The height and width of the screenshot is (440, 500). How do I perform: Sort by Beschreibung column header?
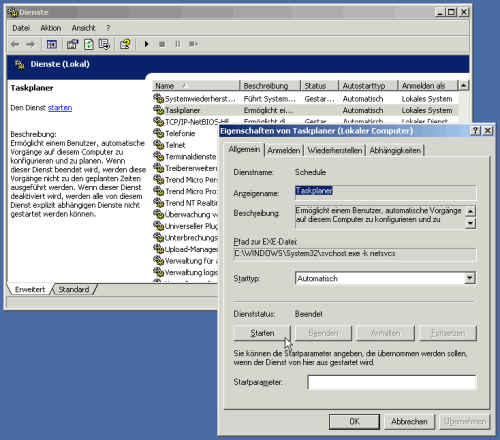tap(270, 86)
